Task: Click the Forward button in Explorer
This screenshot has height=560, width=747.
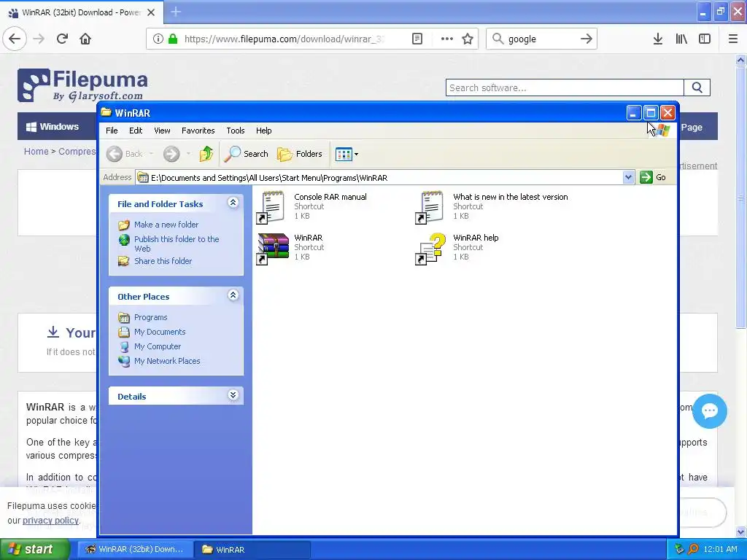Action: [x=171, y=154]
